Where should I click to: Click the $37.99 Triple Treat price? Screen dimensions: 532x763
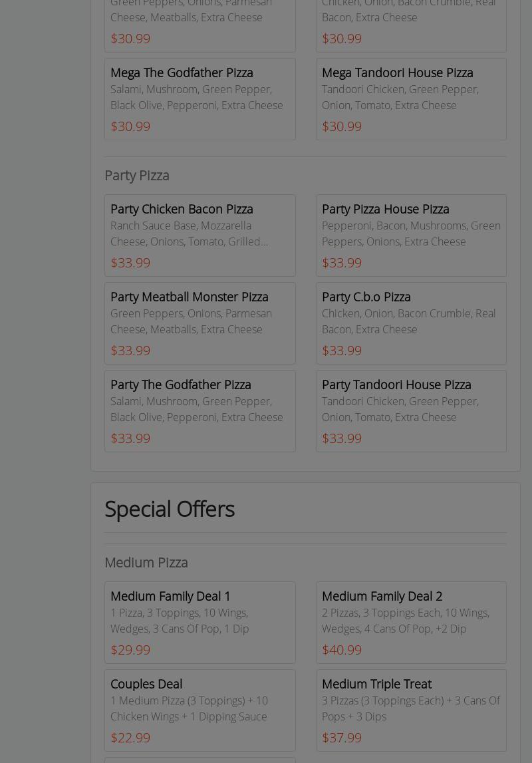click(342, 737)
